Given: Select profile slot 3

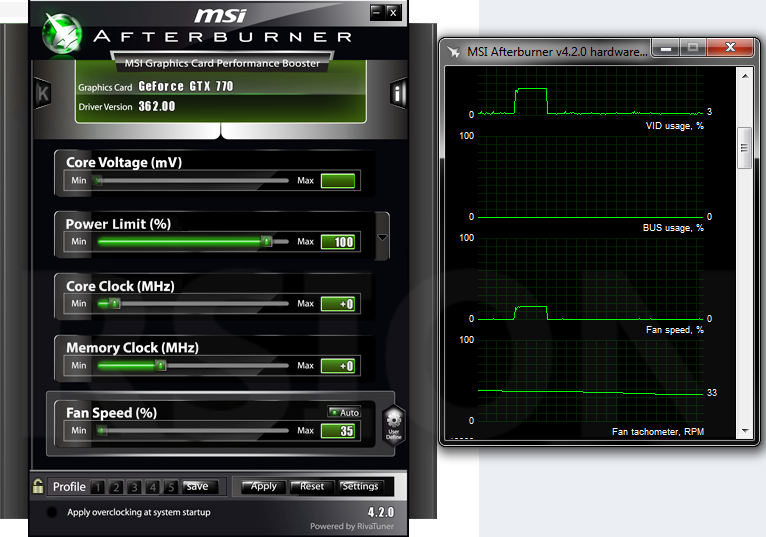Looking at the screenshot, I should 134,487.
